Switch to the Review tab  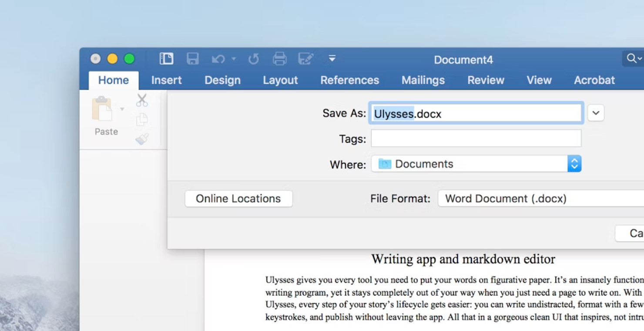point(486,80)
